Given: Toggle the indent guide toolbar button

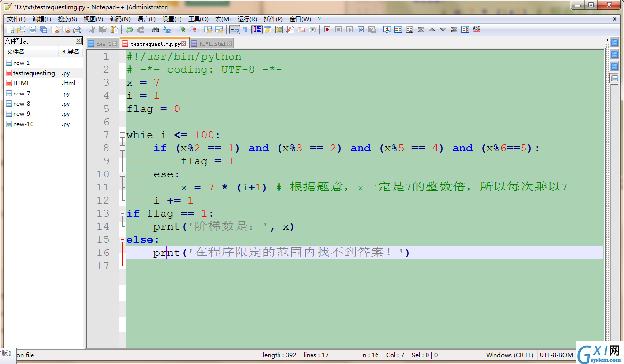Looking at the screenshot, I should pyautogui.click(x=257, y=30).
